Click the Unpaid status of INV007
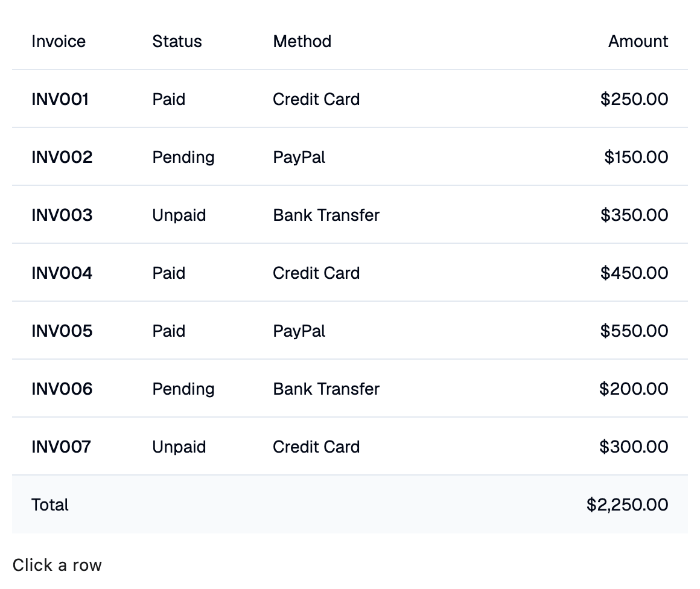Image resolution: width=700 pixels, height=589 pixels. pyautogui.click(x=179, y=447)
